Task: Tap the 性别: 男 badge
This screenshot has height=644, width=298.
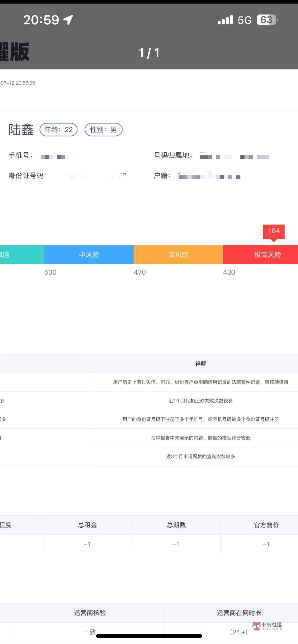Action: point(103,130)
